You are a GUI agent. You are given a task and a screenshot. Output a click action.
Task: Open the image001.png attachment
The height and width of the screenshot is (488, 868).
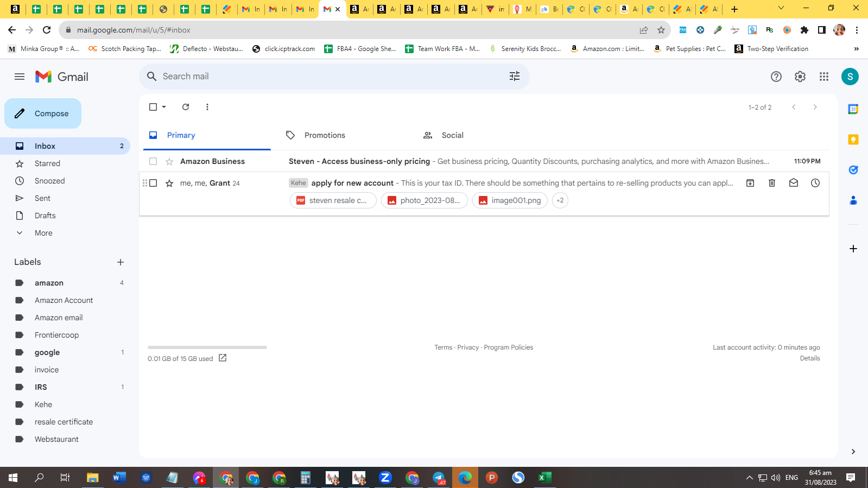tap(510, 200)
